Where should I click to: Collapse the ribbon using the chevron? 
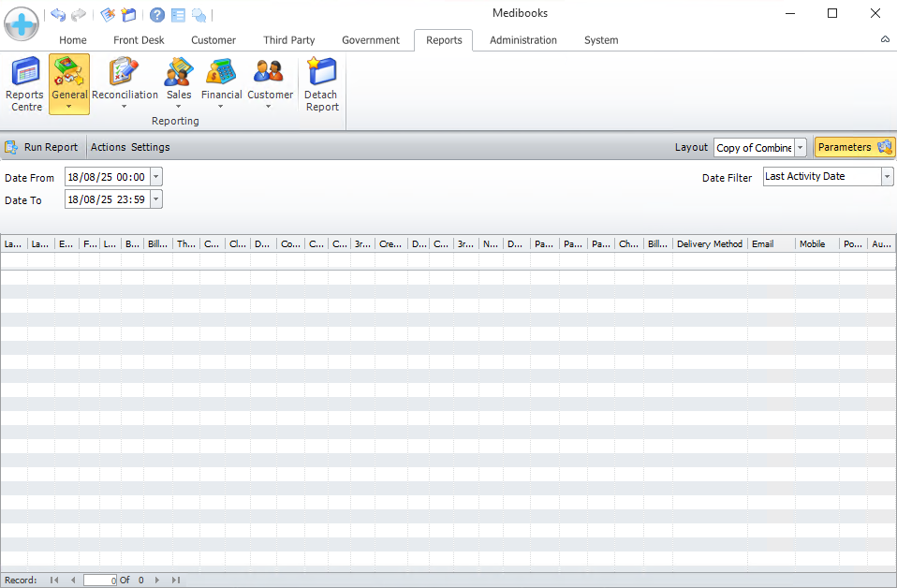tap(885, 40)
